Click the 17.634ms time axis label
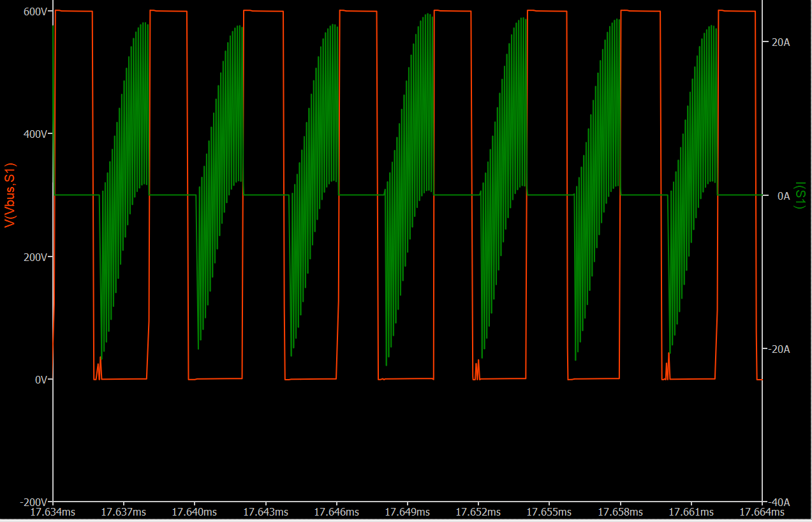Screen dimensions: 812x522 [x=54, y=512]
